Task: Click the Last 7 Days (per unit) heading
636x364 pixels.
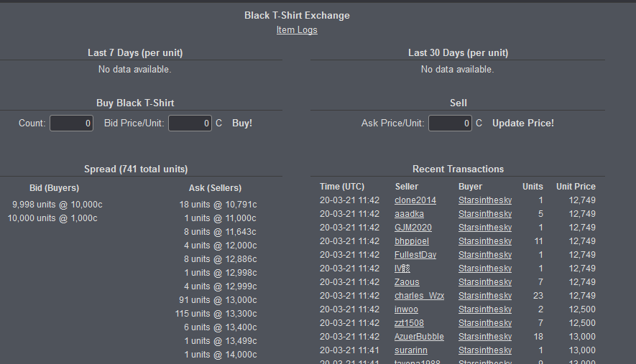Action: (135, 52)
